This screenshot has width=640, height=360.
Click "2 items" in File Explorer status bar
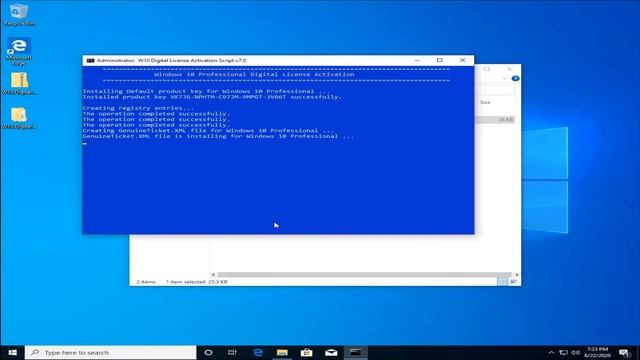[146, 282]
